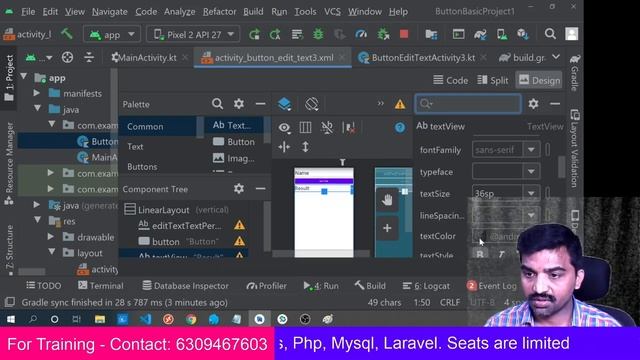The image size is (640, 360).
Task: Show more editor tabs chevron
Action: tap(556, 57)
